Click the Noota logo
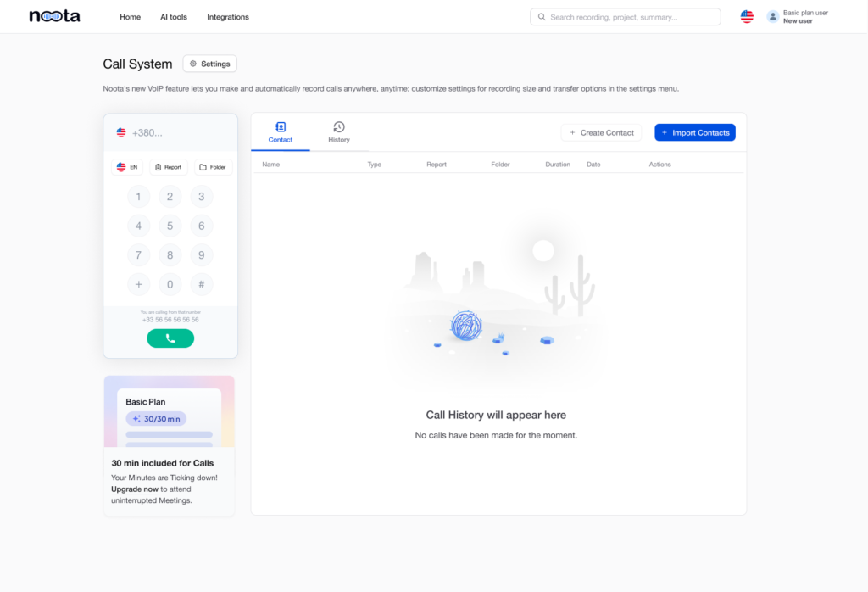The height and width of the screenshot is (592, 868). (x=53, y=15)
